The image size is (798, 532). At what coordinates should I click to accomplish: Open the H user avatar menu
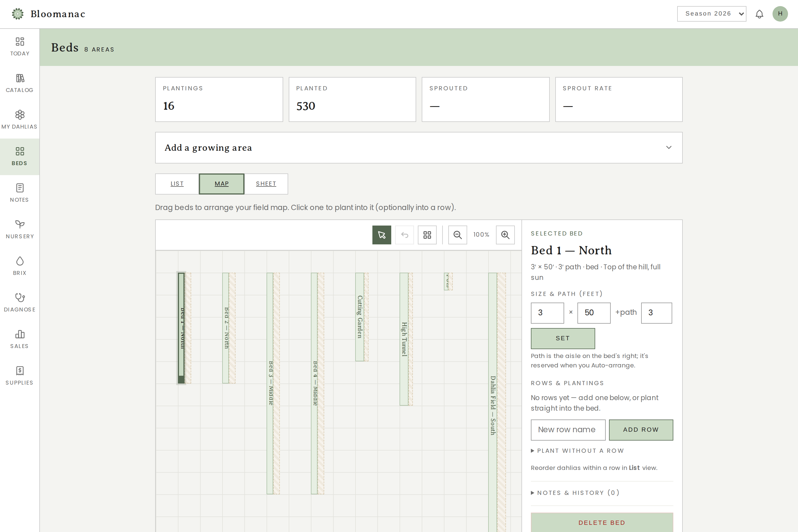coord(780,14)
